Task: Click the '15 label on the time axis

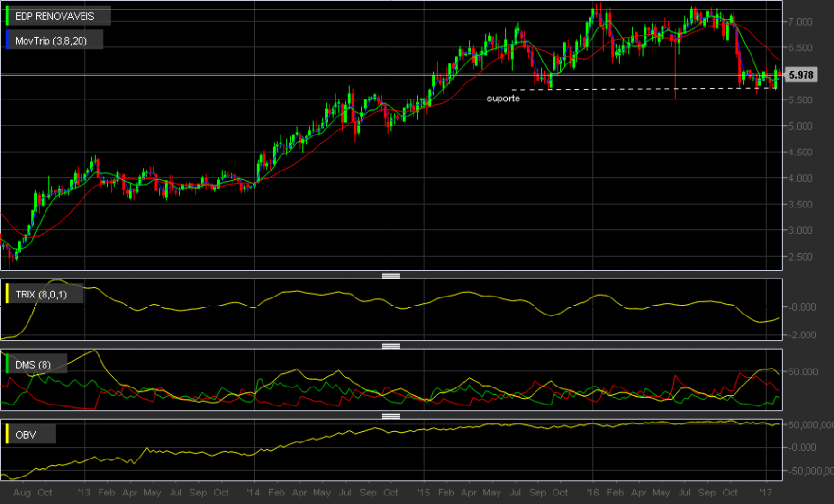Action: (x=424, y=493)
